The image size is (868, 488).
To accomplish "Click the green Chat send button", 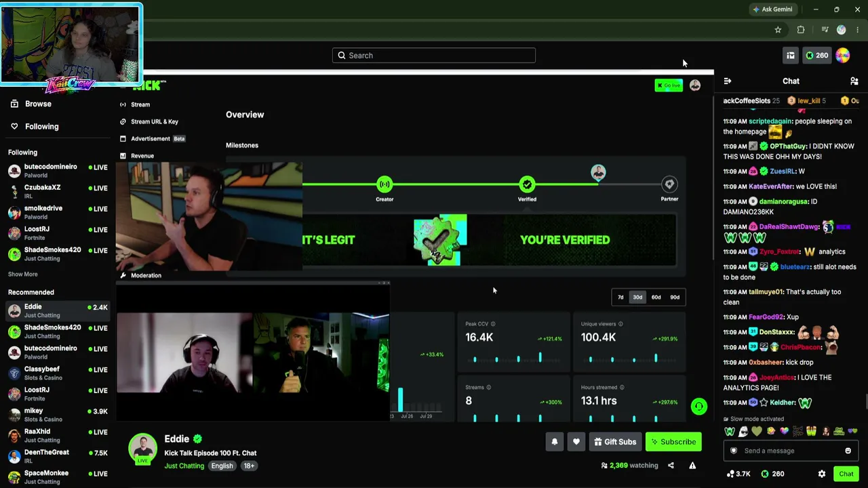I will coord(846,474).
